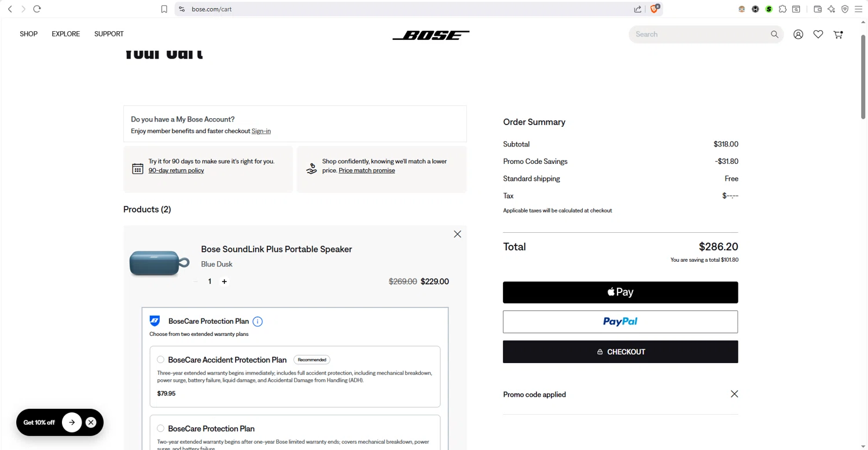Click the 'You are saving a total $101.80' text
This screenshot has height=450, width=868.
click(x=704, y=260)
